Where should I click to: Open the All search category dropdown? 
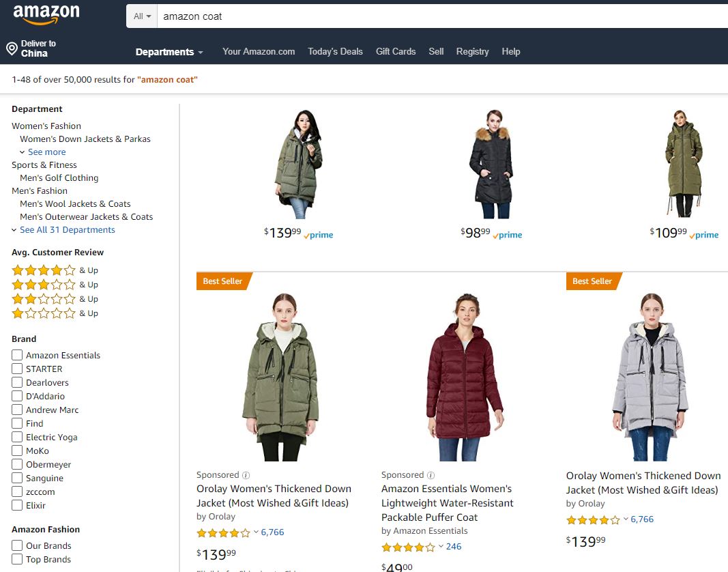click(142, 16)
